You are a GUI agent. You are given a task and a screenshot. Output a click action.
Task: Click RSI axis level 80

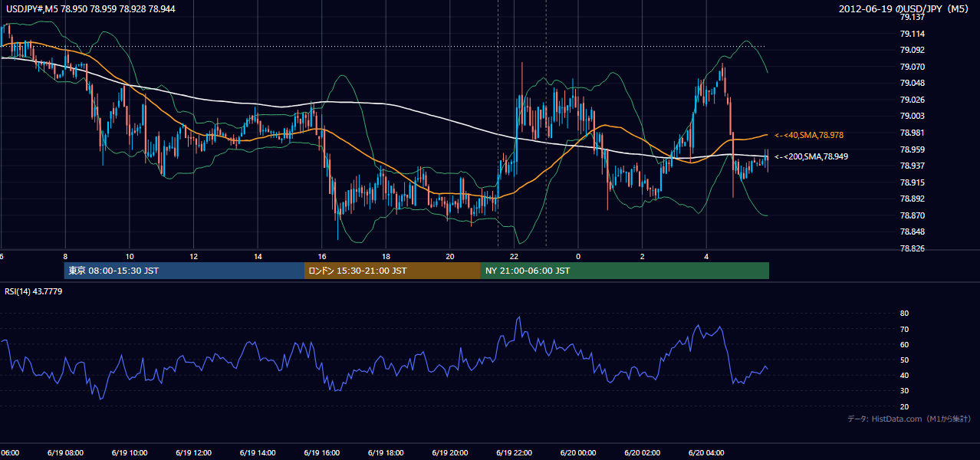pyautogui.click(x=904, y=314)
